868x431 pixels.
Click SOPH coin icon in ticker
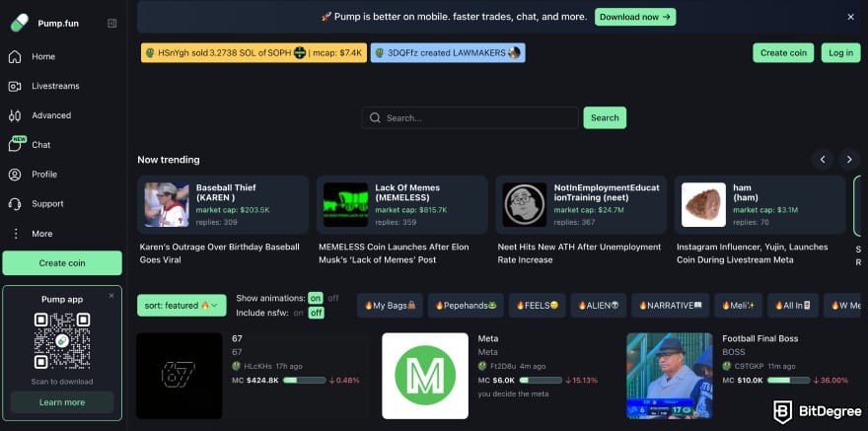pos(300,53)
